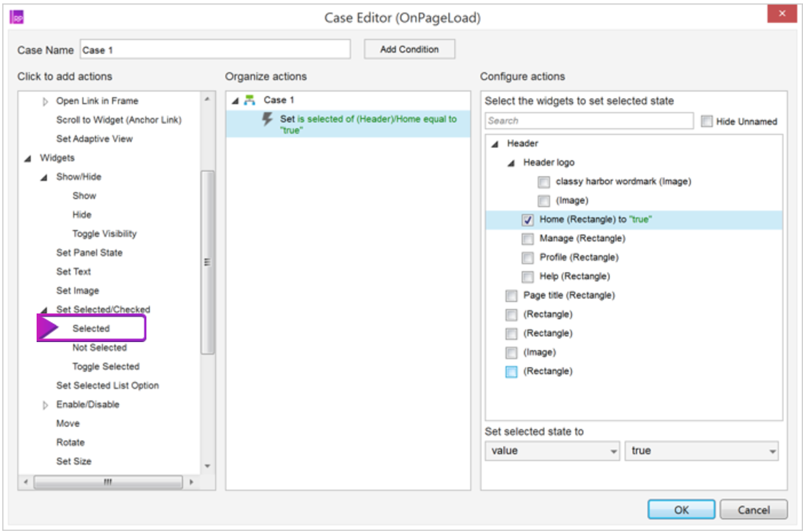Screen dimensions: 803x532
Task: Choose the Show action
Action: [x=84, y=196]
